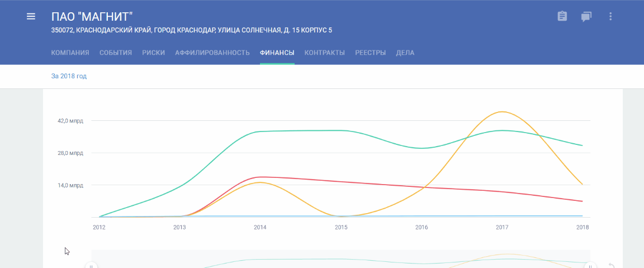Go to the АФФИЛИРОВАННОСТЬ tab
The height and width of the screenshot is (268, 644).
[x=212, y=53]
